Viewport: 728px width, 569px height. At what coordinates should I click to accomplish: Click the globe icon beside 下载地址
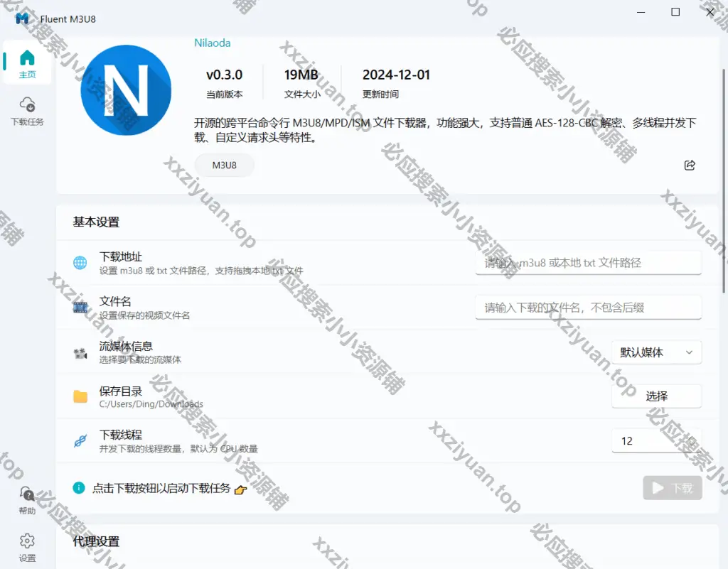80,263
